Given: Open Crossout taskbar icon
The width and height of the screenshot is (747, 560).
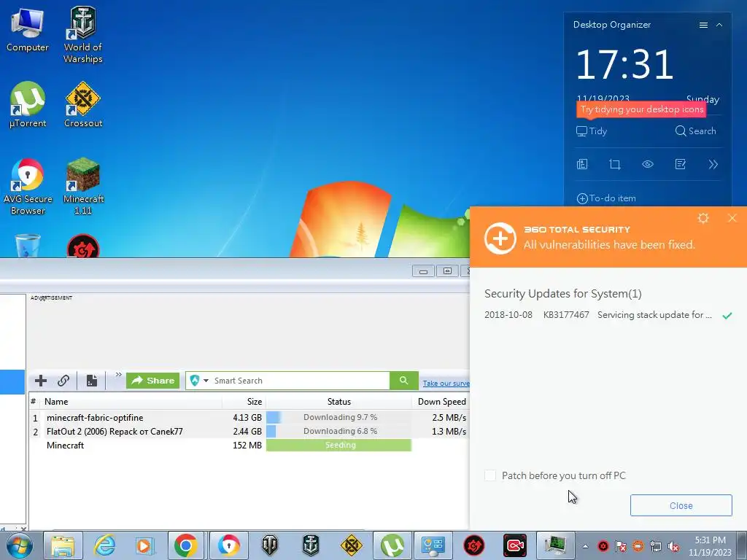Looking at the screenshot, I should (x=352, y=545).
